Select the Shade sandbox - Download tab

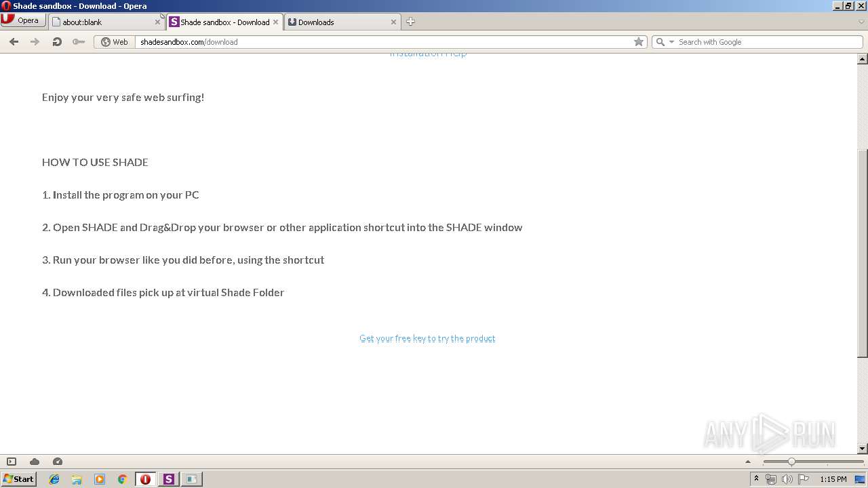click(x=224, y=22)
